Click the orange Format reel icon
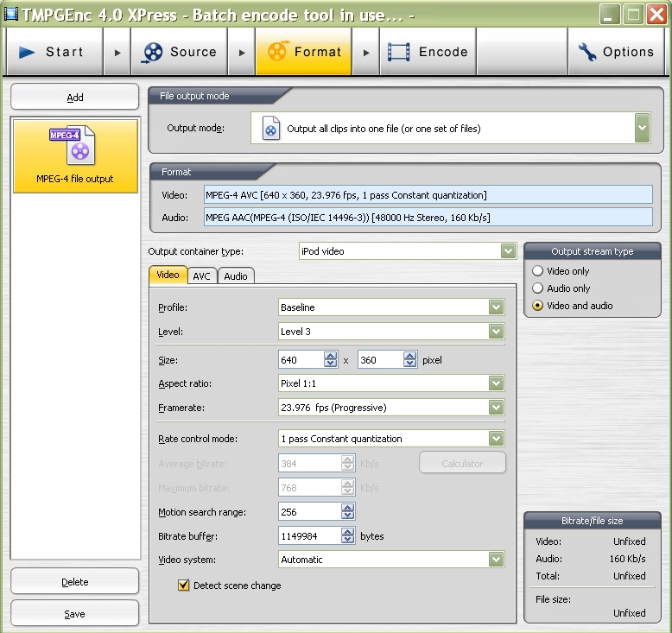 (x=278, y=52)
